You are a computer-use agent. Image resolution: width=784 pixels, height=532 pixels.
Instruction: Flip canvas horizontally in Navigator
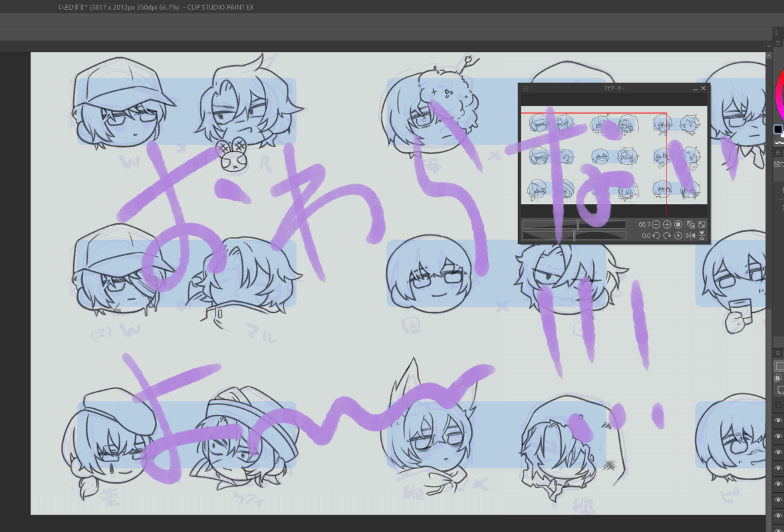click(690, 236)
